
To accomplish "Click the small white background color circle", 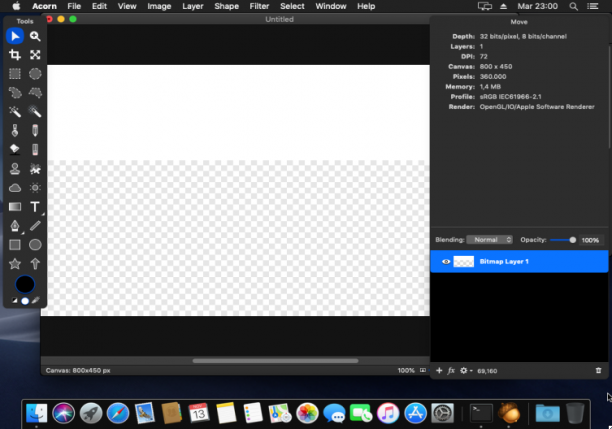I will pyautogui.click(x=25, y=301).
